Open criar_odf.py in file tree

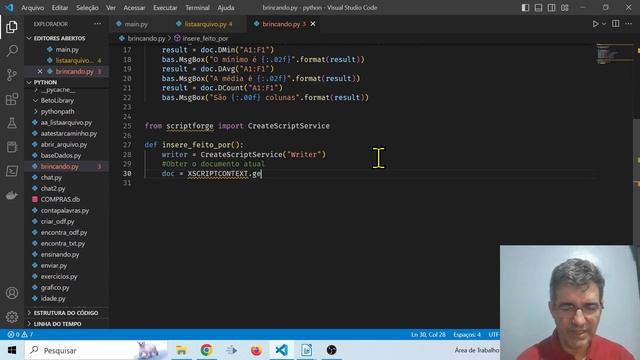[57, 222]
